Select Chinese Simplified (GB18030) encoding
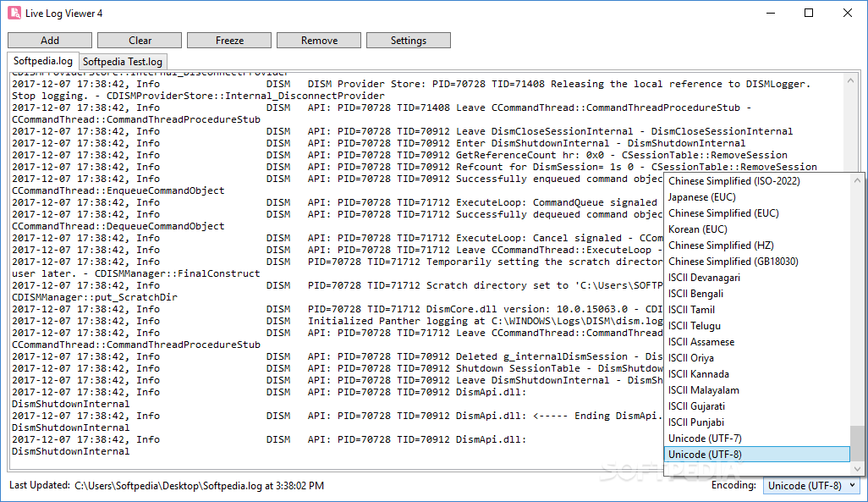Image resolution: width=868 pixels, height=502 pixels. click(720, 261)
